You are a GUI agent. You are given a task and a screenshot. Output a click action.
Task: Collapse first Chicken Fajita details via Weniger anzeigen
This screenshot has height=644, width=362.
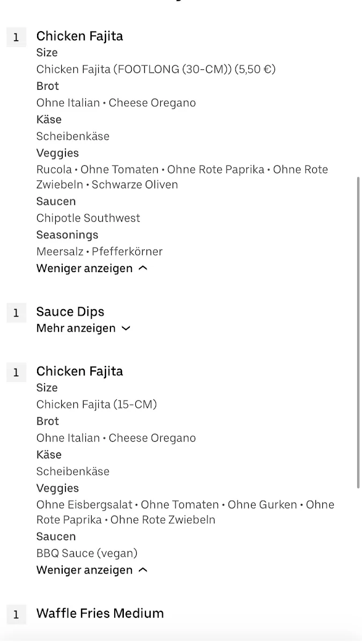pos(91,268)
